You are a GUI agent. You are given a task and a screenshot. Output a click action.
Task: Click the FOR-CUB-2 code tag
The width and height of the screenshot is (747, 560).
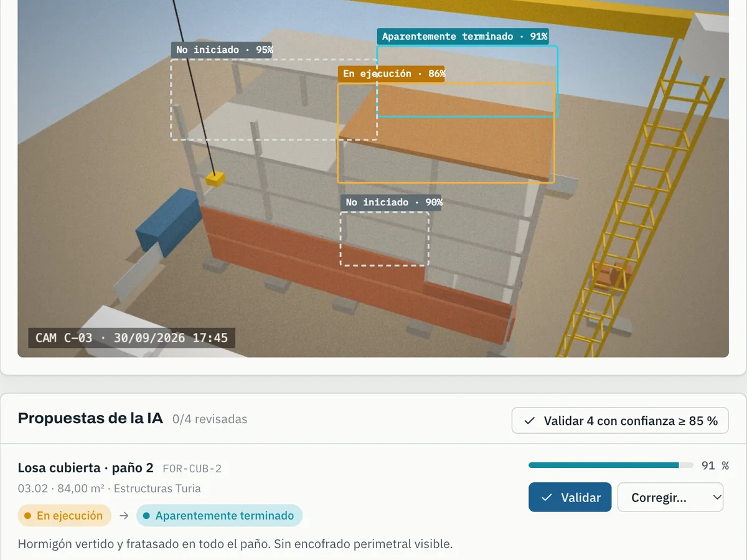point(192,469)
